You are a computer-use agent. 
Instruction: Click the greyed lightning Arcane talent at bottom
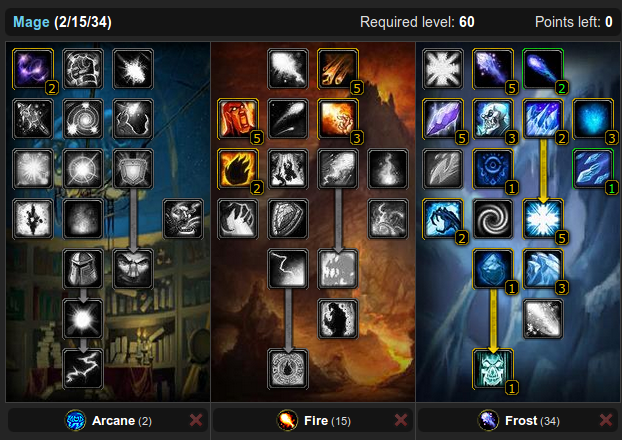pyautogui.click(x=83, y=369)
